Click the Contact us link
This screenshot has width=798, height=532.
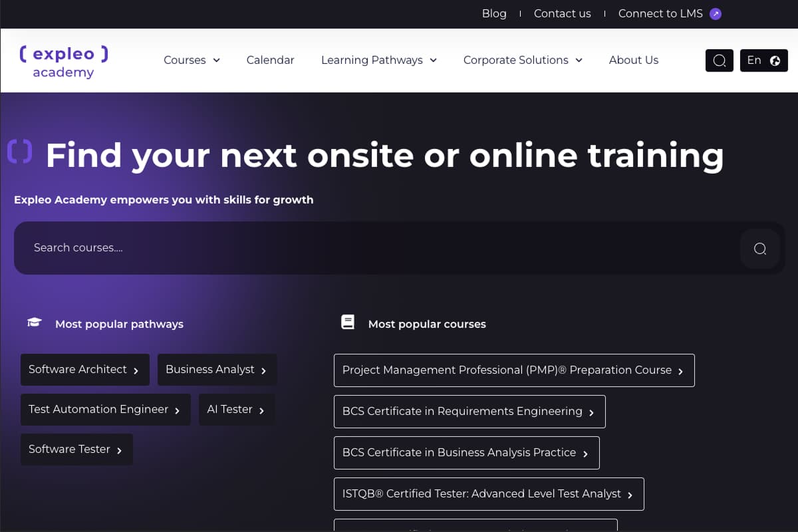(x=562, y=13)
